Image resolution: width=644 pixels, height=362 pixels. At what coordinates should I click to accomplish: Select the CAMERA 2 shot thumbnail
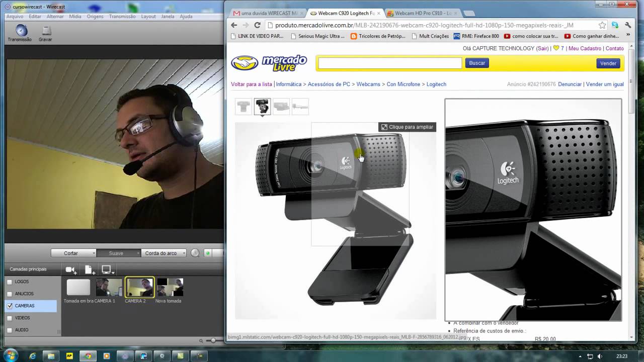pos(140,287)
